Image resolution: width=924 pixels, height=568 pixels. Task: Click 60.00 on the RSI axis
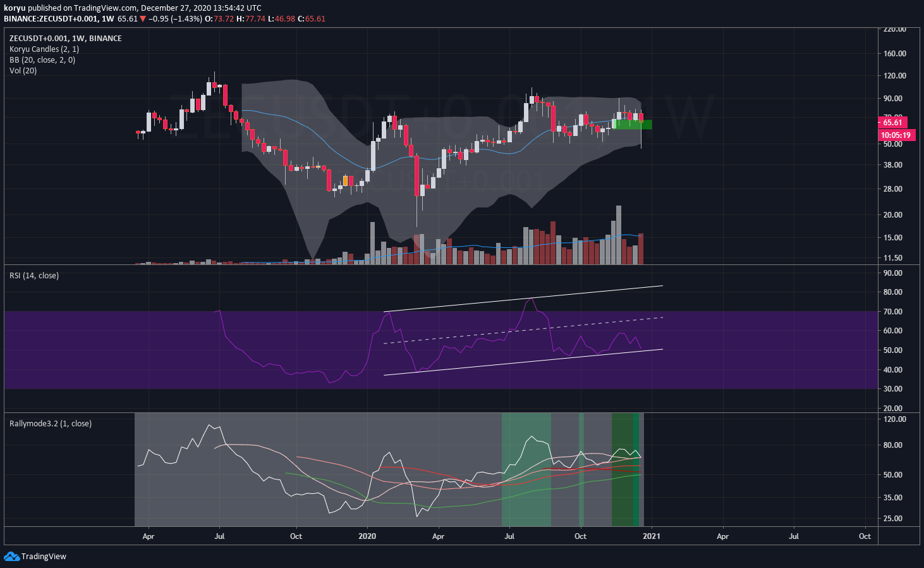pos(893,331)
